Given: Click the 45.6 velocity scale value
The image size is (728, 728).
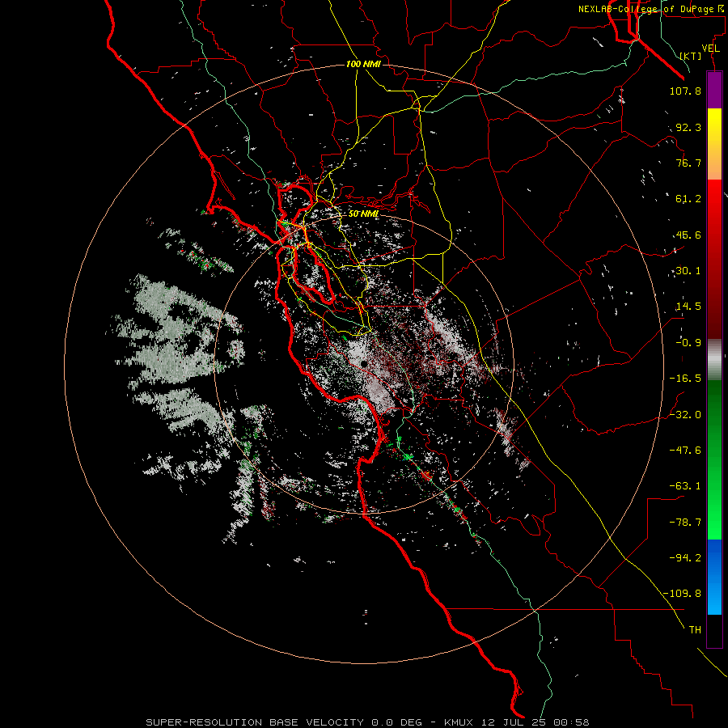Looking at the screenshot, I should (x=688, y=235).
